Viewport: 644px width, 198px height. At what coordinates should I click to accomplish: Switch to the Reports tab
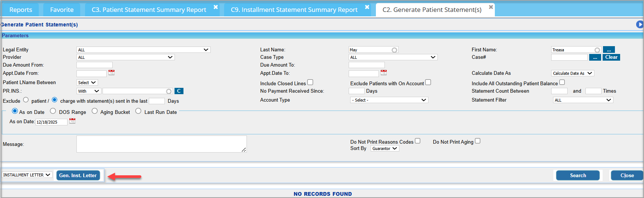(x=21, y=10)
